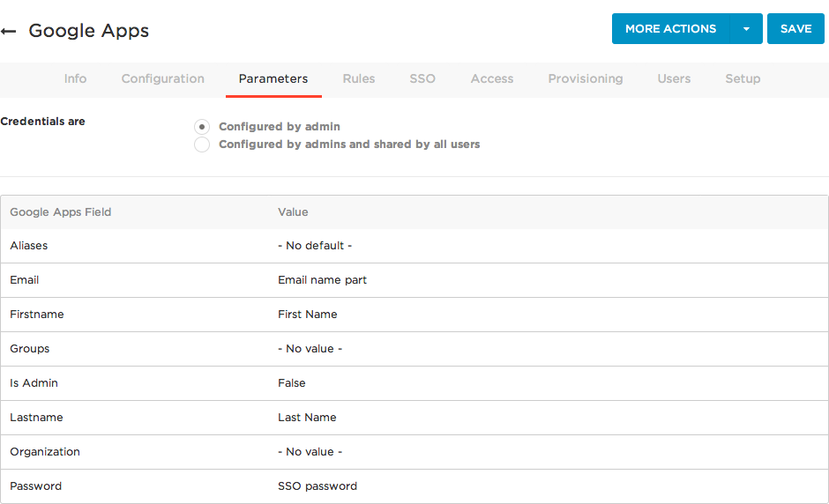The width and height of the screenshot is (829, 504).
Task: Open the Info tab
Action: coord(75,78)
